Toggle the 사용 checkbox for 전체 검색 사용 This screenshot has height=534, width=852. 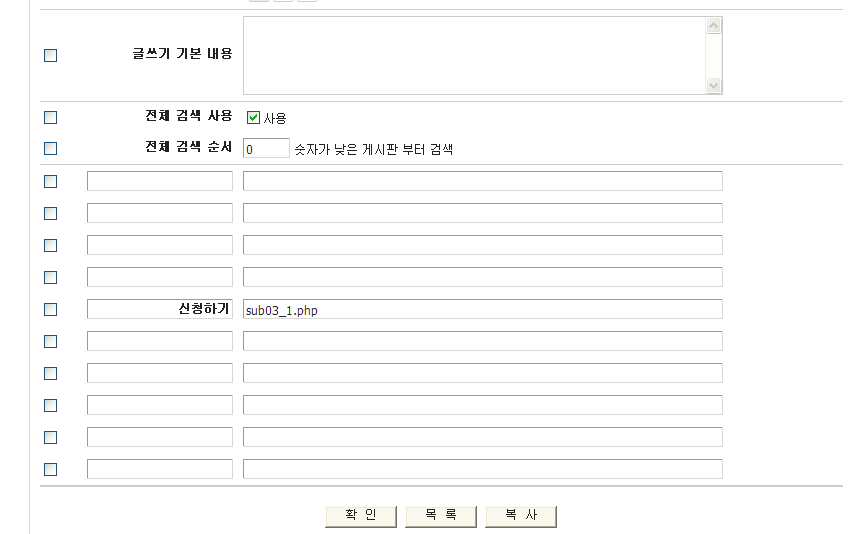click(253, 117)
